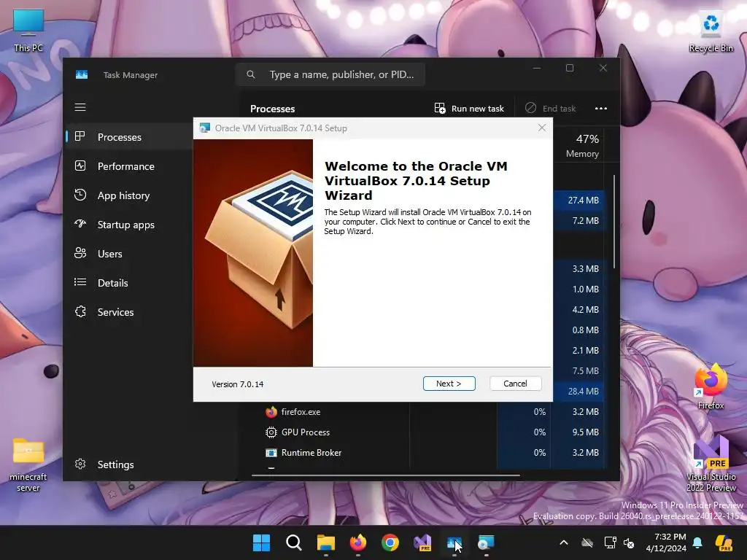Click the App history clock icon

click(x=80, y=195)
